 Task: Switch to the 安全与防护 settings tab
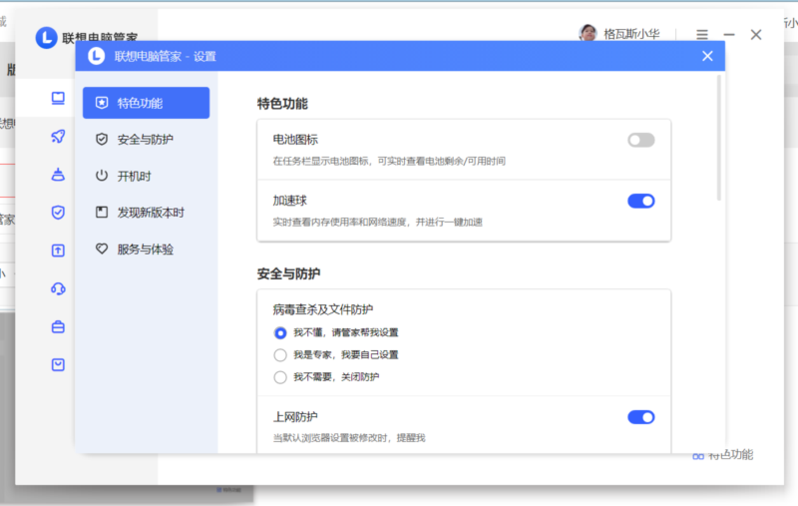145,139
